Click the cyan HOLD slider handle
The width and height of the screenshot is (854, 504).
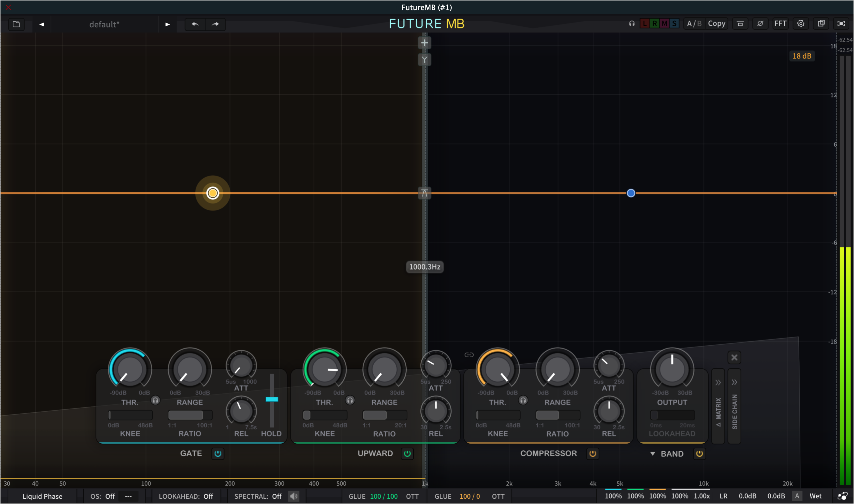click(272, 399)
